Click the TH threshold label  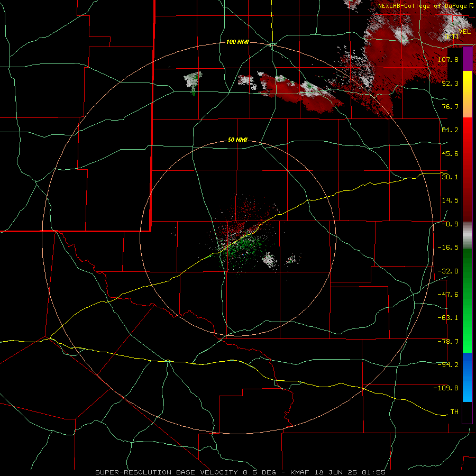[454, 411]
